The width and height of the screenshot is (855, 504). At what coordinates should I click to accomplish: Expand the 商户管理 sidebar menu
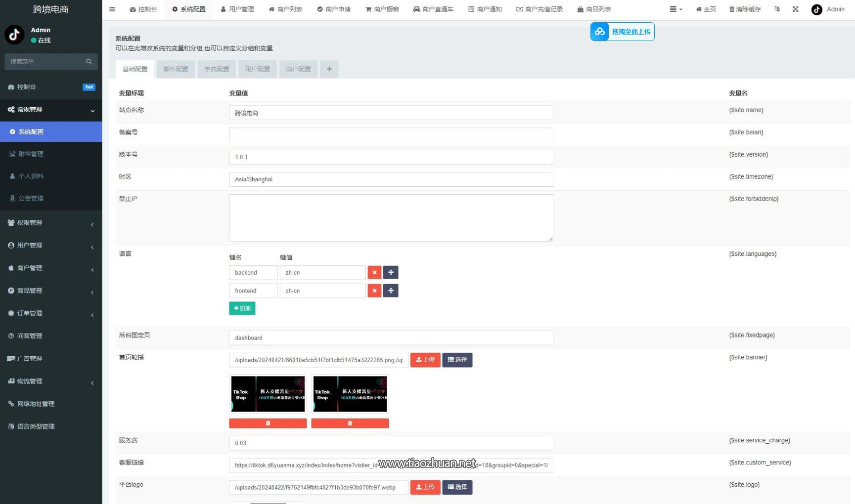pos(51,268)
